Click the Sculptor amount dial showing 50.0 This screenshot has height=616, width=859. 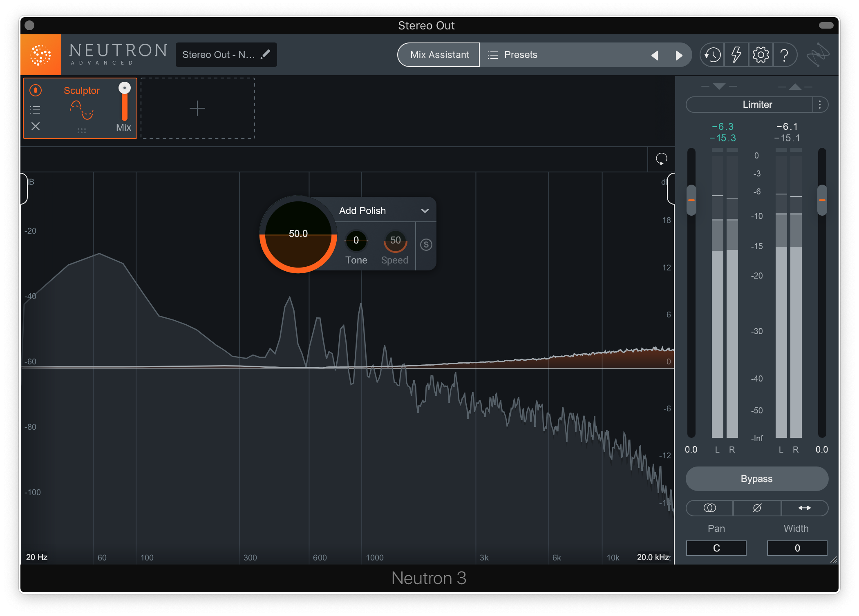[298, 234]
